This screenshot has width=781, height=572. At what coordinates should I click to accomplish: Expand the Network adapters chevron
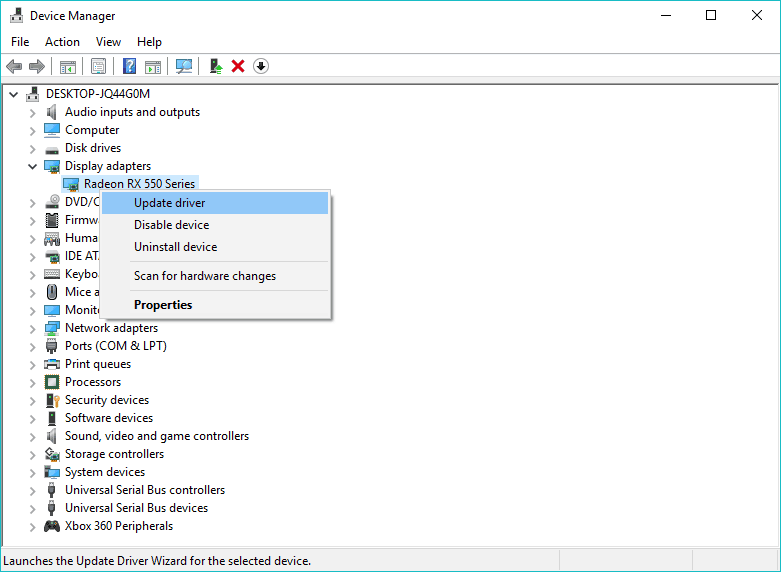pos(33,329)
